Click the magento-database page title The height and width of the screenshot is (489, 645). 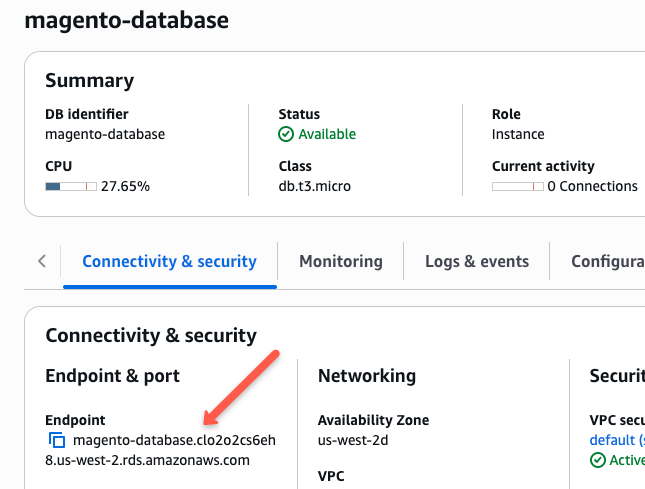pos(127,21)
